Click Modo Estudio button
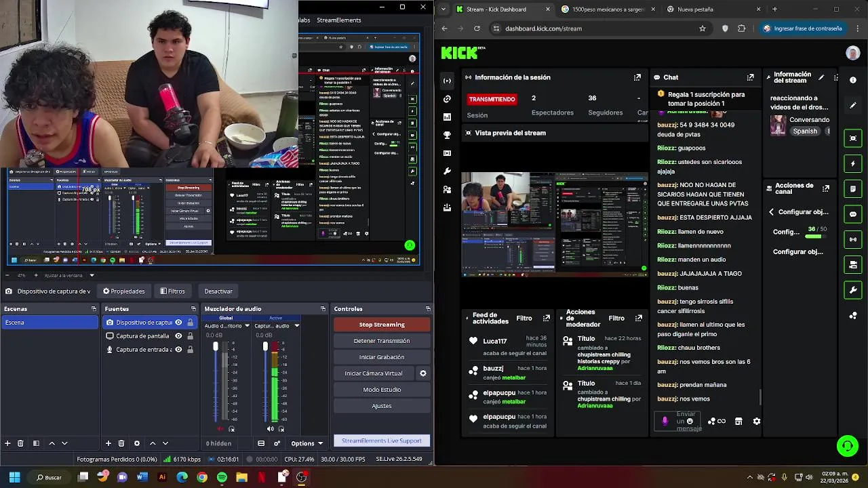 [x=382, y=390]
